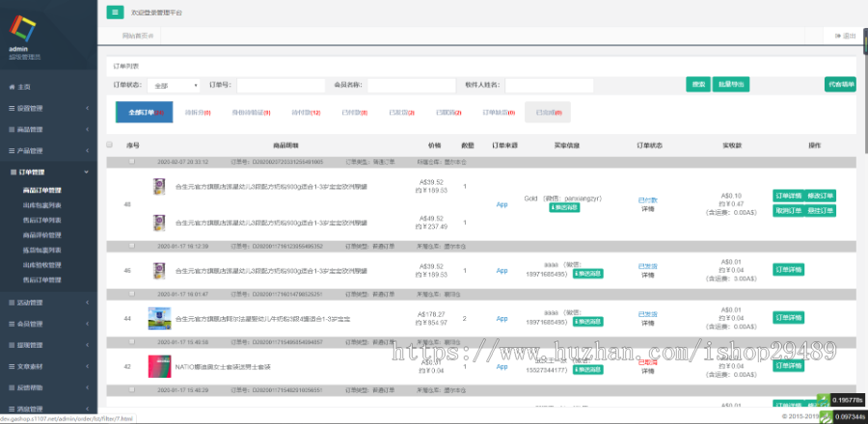Click the icon beside 提现管理 in sidebar
The image size is (868, 424).
point(13,345)
